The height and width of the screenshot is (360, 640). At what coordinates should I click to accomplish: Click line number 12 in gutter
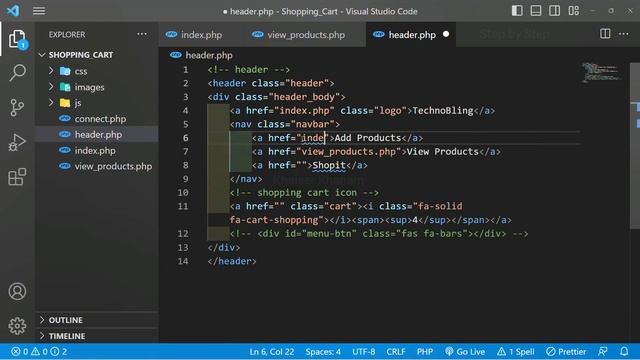(183, 234)
